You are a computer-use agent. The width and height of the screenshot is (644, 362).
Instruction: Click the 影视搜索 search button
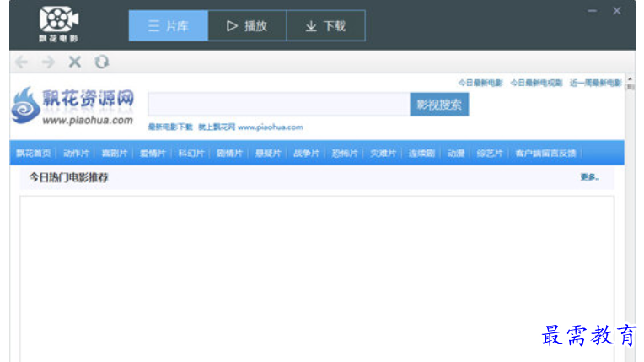coord(439,105)
